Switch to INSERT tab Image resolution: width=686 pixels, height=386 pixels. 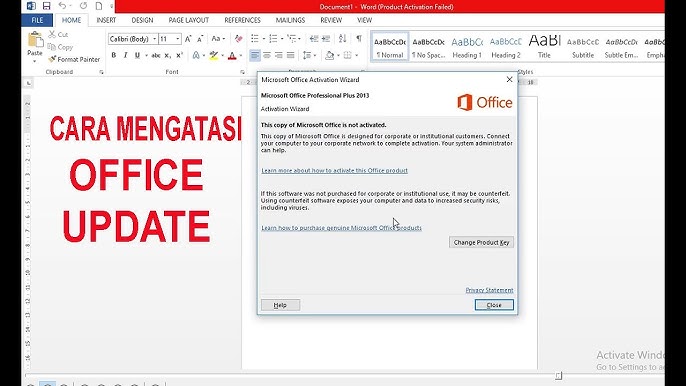pos(106,20)
